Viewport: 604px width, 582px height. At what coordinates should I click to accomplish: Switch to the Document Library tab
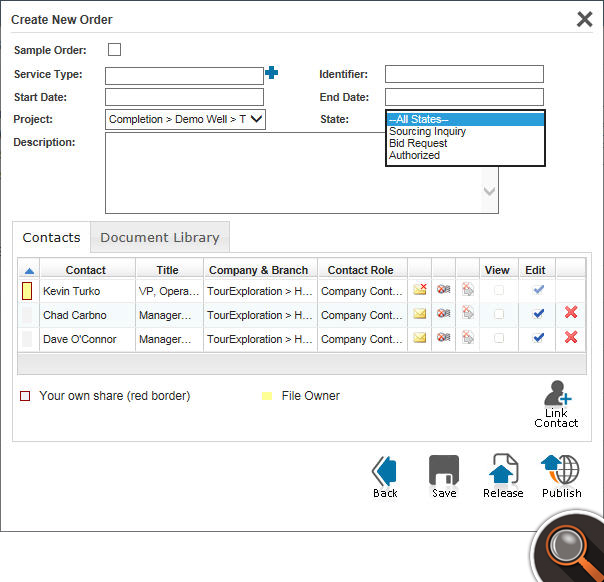[x=160, y=238]
